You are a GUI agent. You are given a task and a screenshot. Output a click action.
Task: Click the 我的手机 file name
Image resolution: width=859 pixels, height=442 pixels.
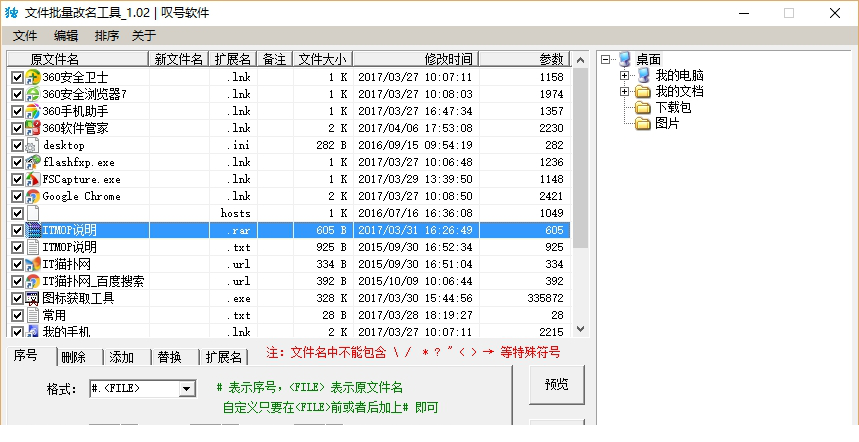[x=66, y=332]
